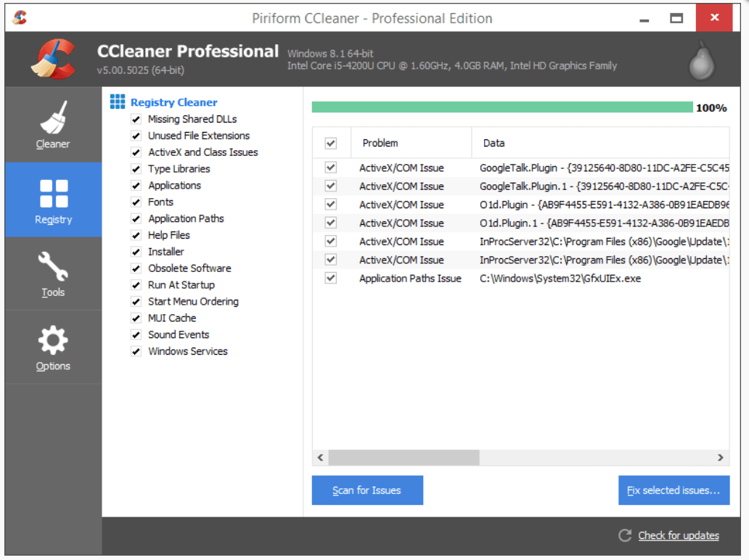The height and width of the screenshot is (560, 749).
Task: Minimize the CCleaner window
Action: click(x=644, y=19)
